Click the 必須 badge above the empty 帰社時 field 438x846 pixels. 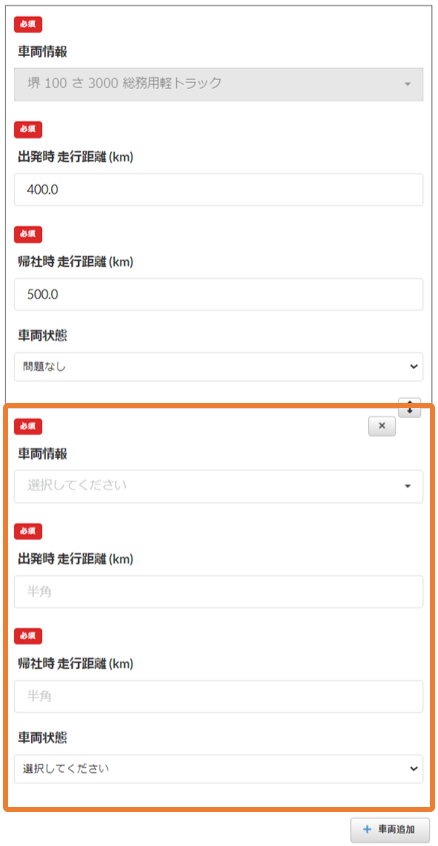(28, 636)
